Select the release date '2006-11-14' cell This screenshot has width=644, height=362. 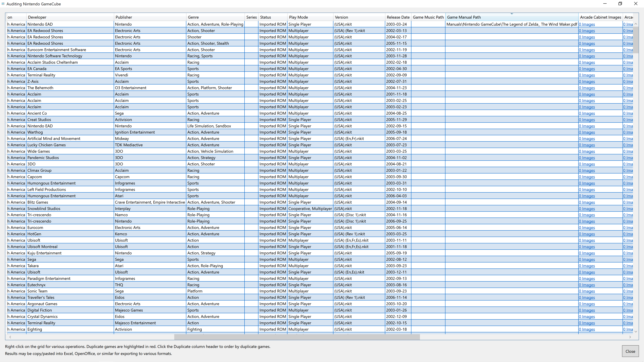click(x=398, y=297)
